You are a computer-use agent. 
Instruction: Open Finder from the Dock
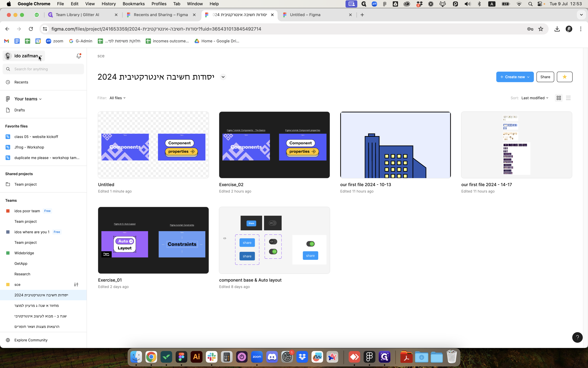[136, 357]
